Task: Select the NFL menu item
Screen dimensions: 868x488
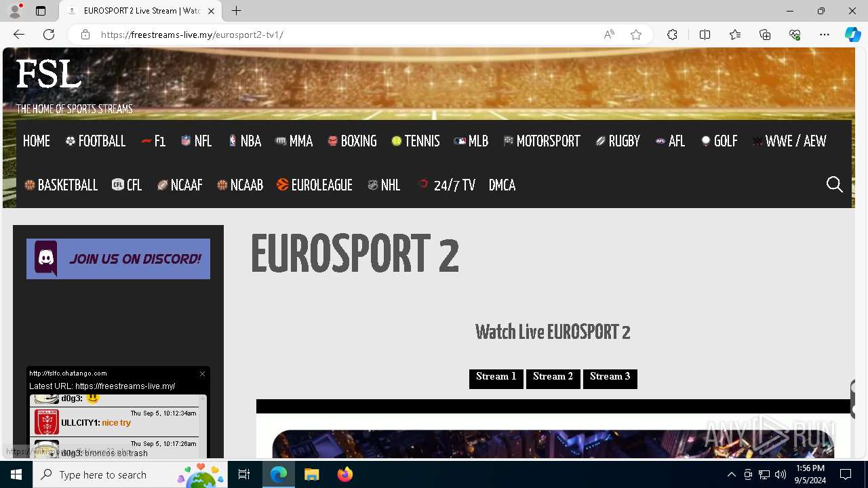Action: click(196, 141)
